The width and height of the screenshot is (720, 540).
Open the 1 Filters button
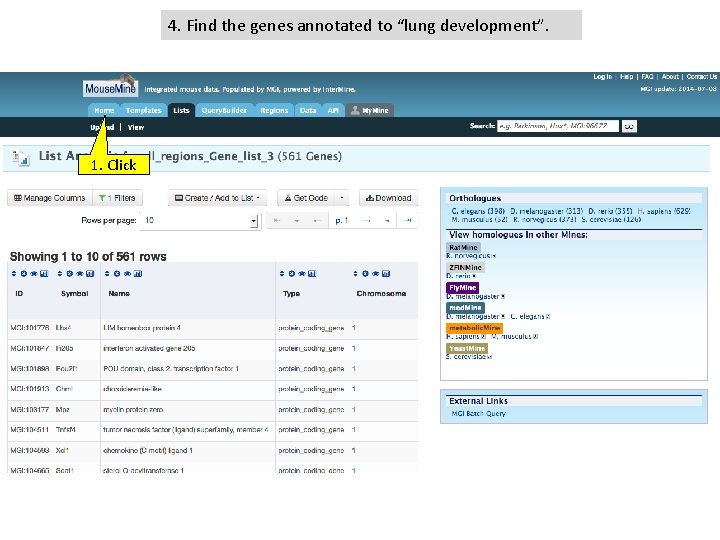coord(118,198)
